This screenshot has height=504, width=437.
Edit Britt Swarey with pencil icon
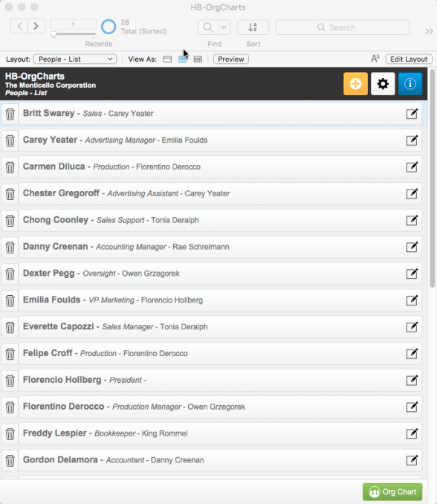[x=412, y=114]
